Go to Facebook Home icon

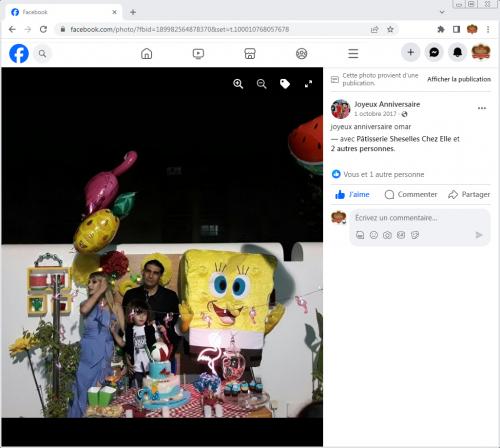click(146, 53)
